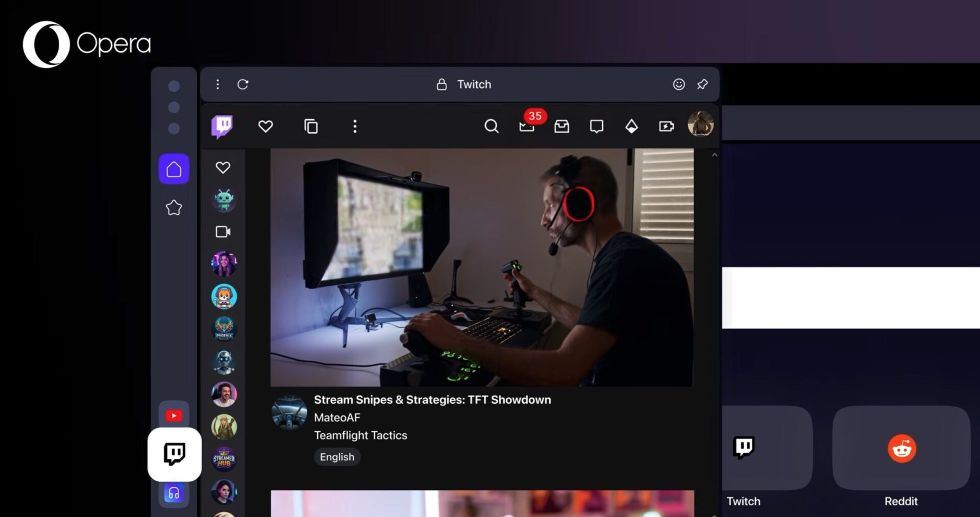Open the Following heart tab in Twitch navbar
The image size is (980, 517).
tap(265, 126)
